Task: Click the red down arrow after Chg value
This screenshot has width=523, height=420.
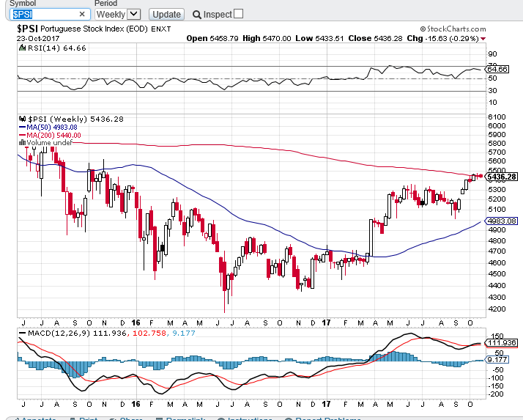Action: click(483, 39)
